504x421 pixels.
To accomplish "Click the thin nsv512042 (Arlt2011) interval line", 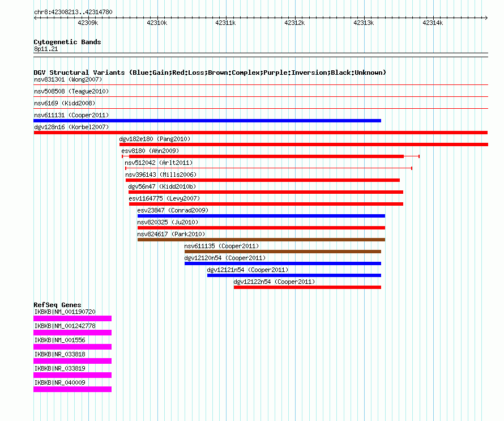I will pos(268,168).
